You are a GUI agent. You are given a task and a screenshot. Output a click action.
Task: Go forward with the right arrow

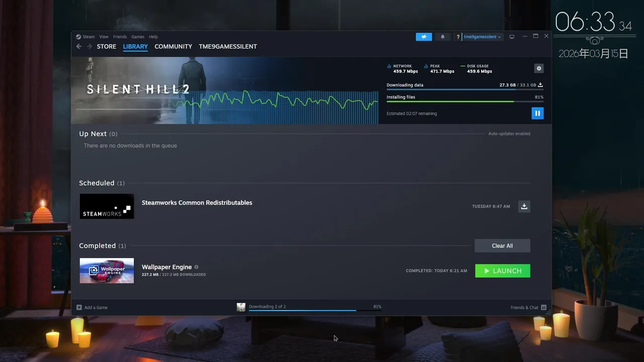(x=89, y=46)
